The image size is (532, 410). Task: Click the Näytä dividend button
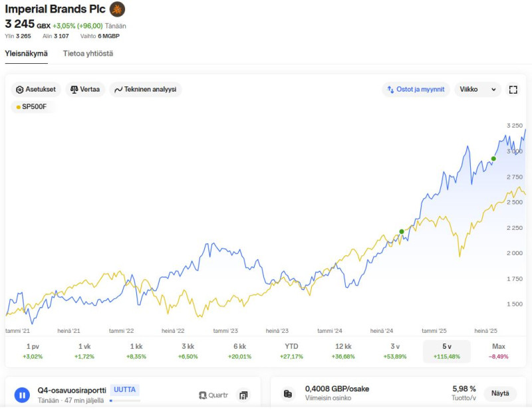click(x=499, y=393)
